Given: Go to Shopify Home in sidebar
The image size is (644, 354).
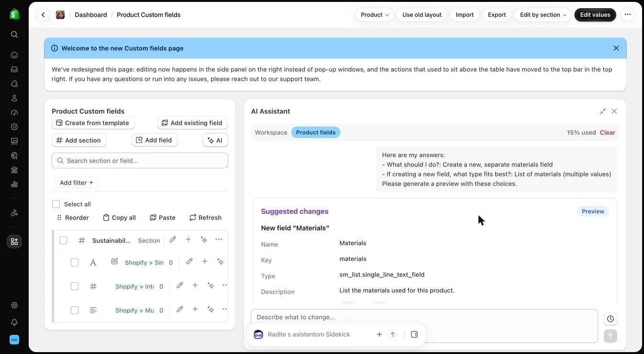Looking at the screenshot, I should click(14, 55).
